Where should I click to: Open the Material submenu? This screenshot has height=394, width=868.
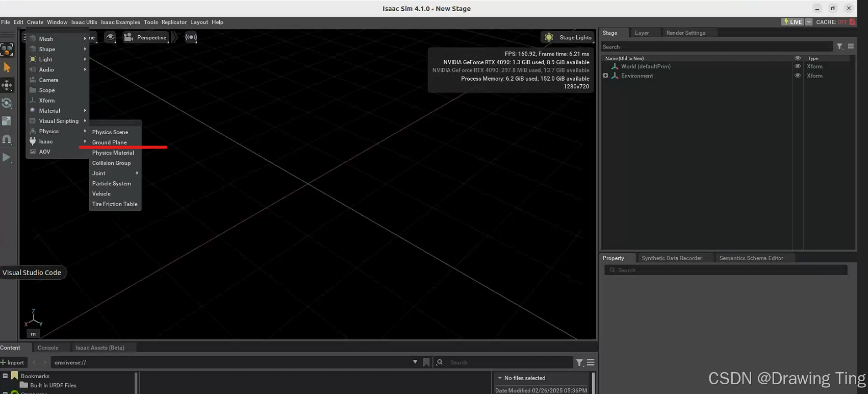58,110
